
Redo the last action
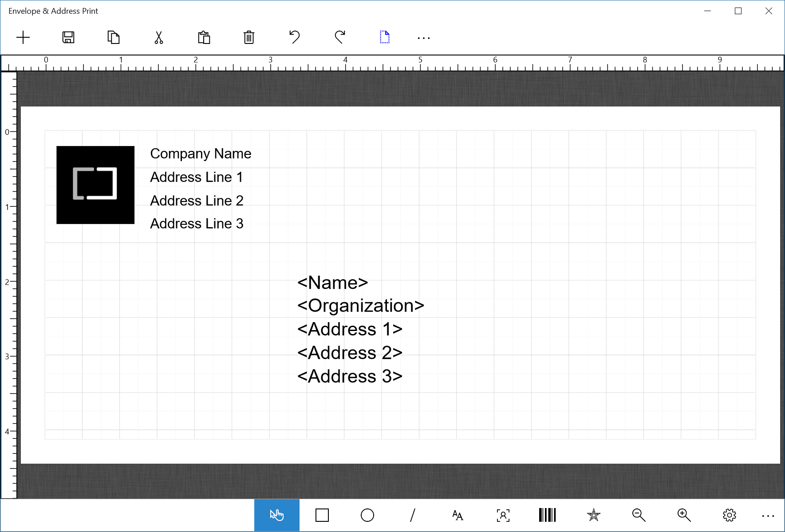click(340, 37)
